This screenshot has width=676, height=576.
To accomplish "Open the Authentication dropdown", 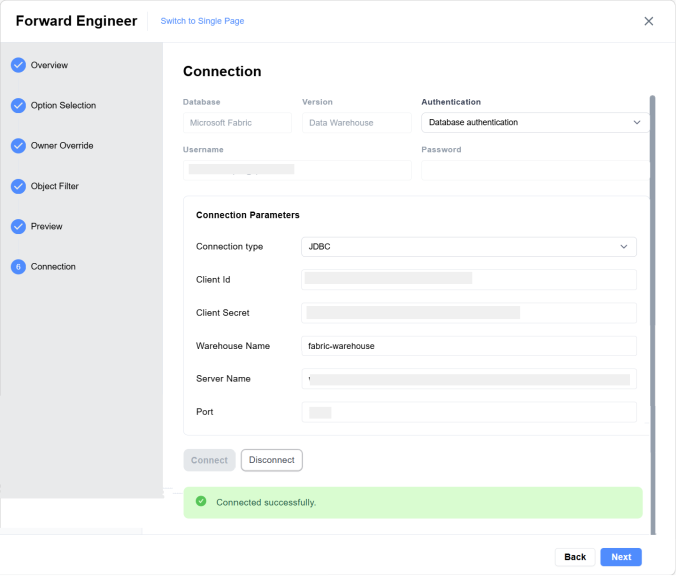I will point(535,122).
